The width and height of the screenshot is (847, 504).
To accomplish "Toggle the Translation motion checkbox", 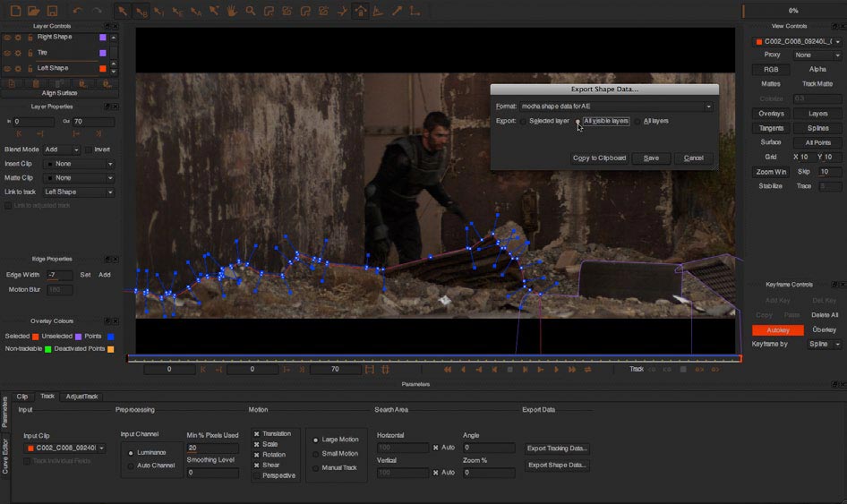I will point(257,434).
